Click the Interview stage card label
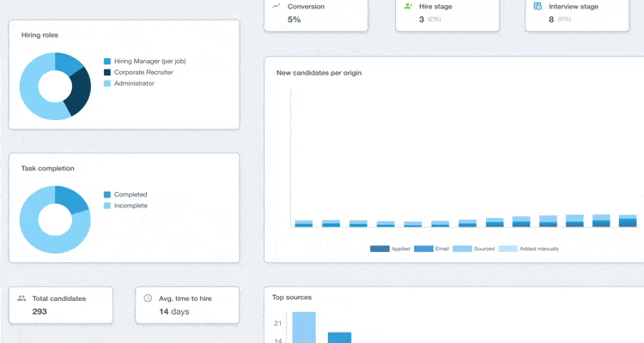Screen dimensions: 644x343 click(574, 7)
